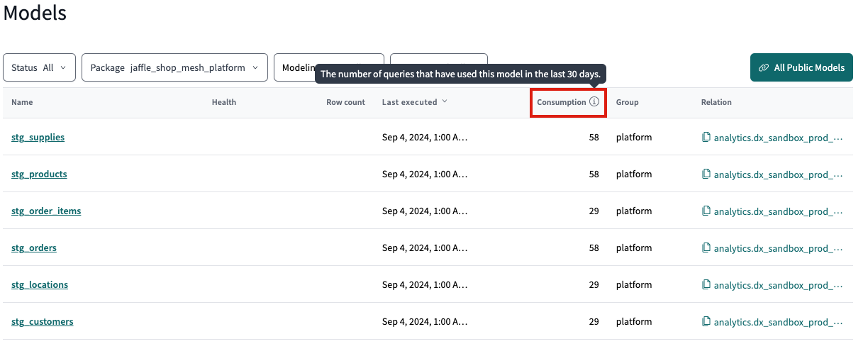Viewport: 868px width, 356px height.
Task: Open the Status All dropdown
Action: pyautogui.click(x=39, y=68)
